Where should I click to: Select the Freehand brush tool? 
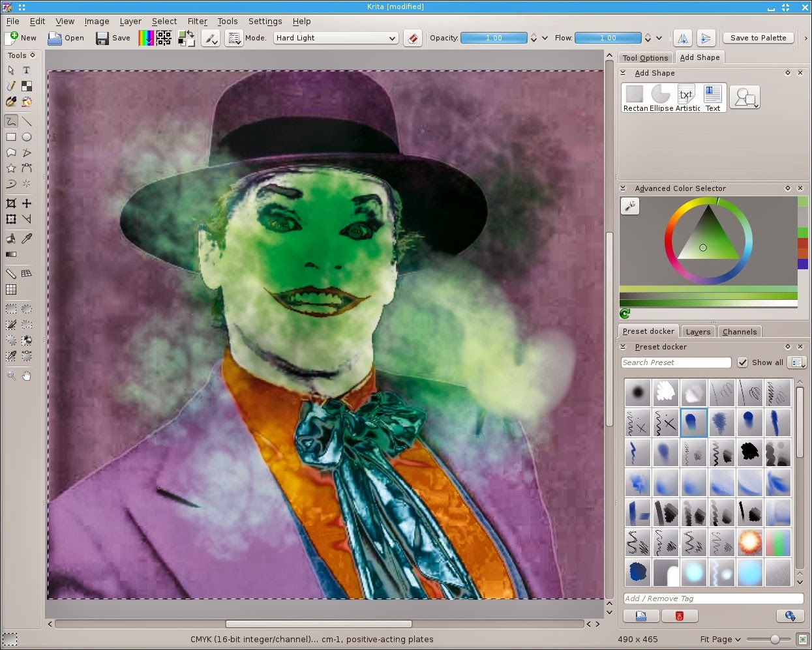[11, 121]
